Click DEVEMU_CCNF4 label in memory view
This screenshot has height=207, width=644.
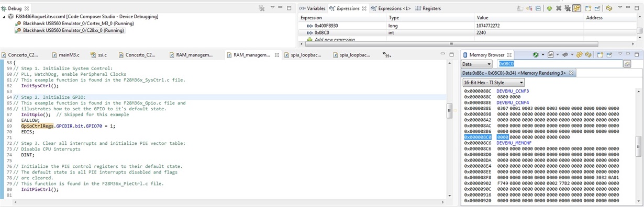pos(513,102)
